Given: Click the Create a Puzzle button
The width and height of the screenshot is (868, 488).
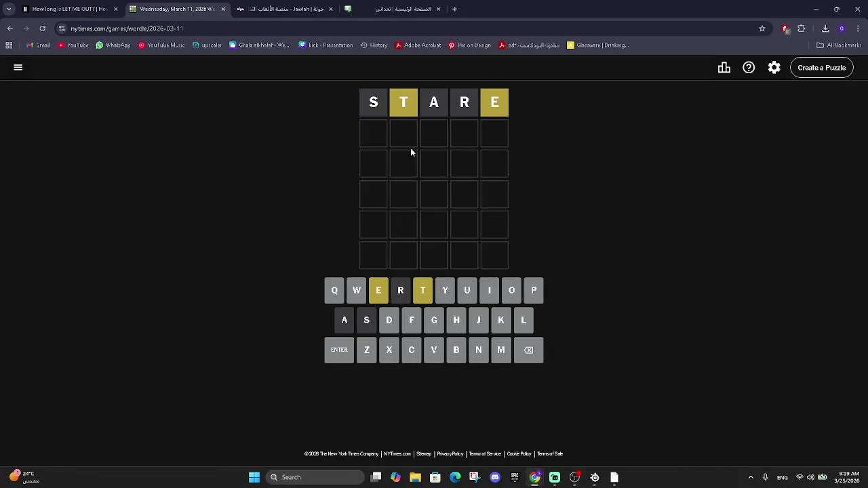Looking at the screenshot, I should (821, 68).
